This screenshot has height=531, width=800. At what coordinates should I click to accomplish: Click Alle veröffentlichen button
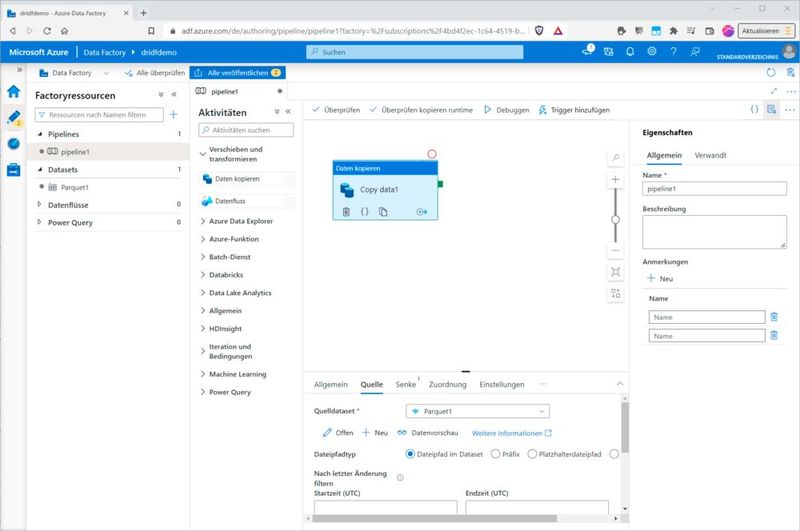point(238,72)
